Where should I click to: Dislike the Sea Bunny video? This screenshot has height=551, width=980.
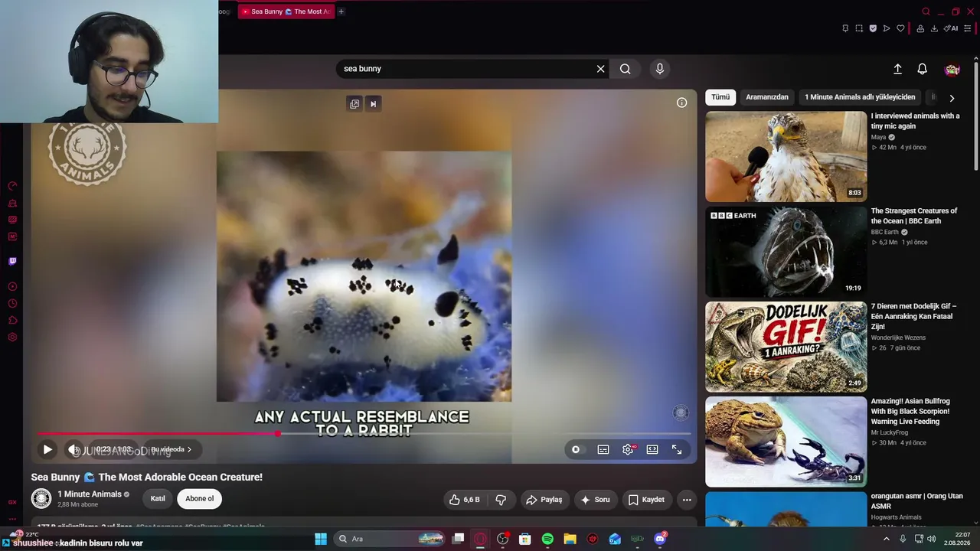(x=501, y=500)
